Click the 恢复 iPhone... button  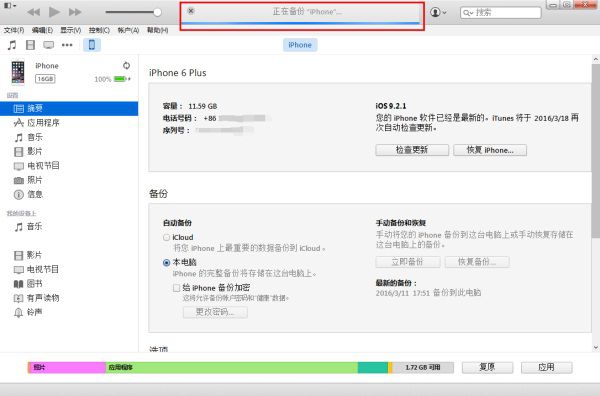click(x=490, y=150)
